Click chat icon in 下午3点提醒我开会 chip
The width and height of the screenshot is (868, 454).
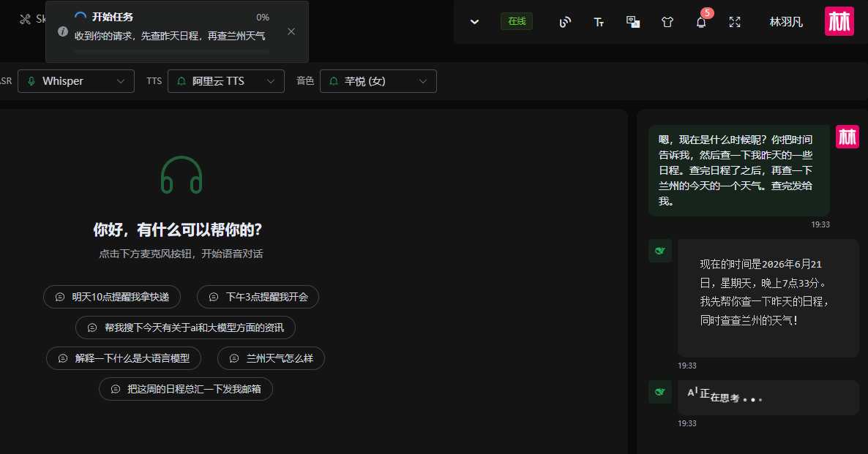click(x=214, y=297)
